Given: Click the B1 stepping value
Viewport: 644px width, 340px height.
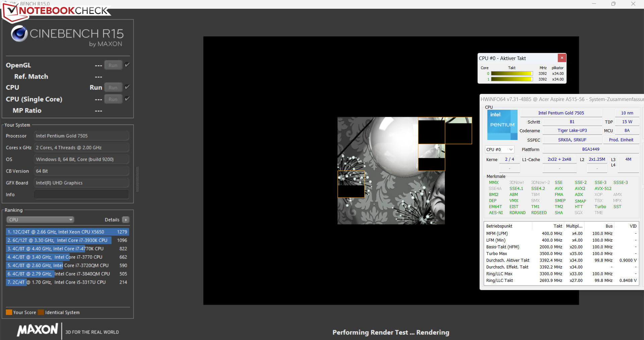Looking at the screenshot, I should (572, 122).
